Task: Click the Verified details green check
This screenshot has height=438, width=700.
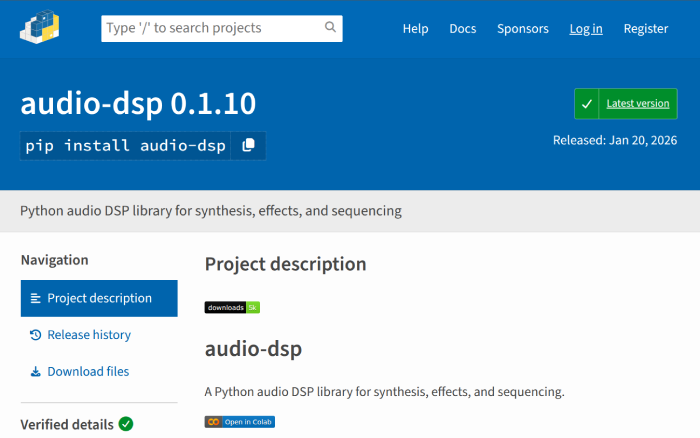Action: [126, 424]
